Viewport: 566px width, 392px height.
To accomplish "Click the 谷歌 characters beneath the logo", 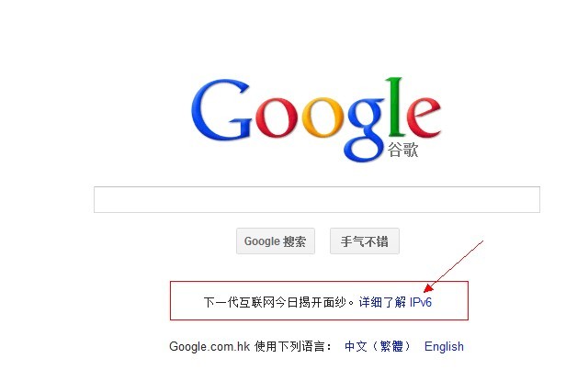I will click(402, 150).
